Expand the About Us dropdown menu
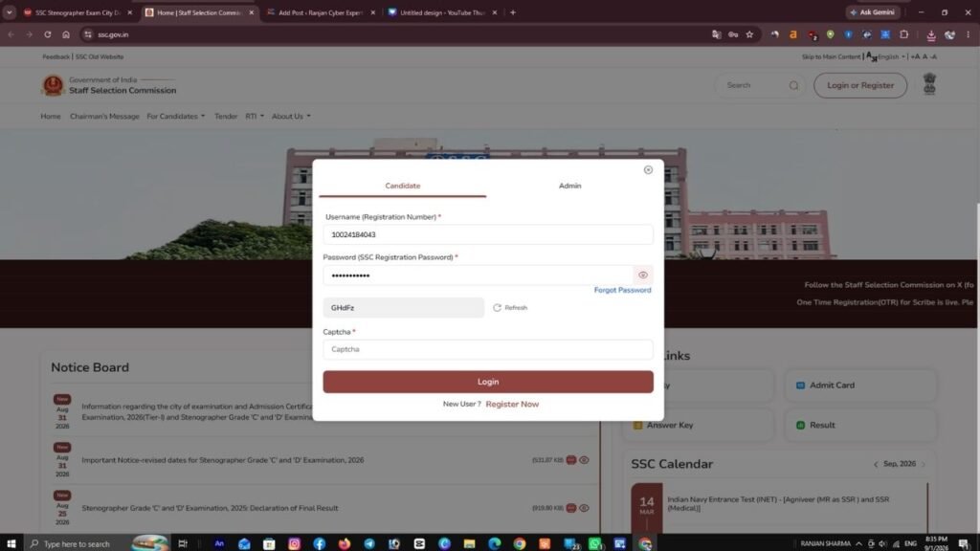Screen dimensions: 980x551 [x=291, y=116]
